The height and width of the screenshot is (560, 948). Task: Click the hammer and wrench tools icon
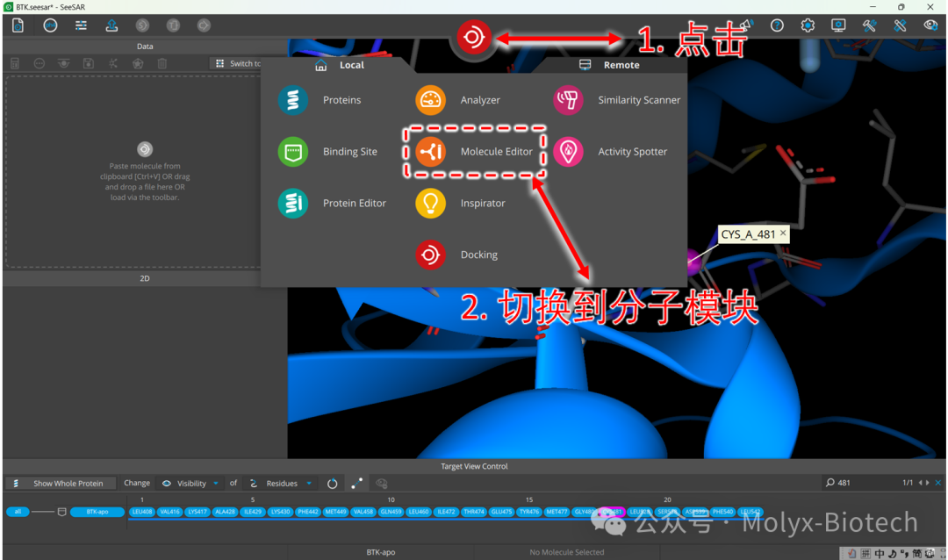coord(869,25)
